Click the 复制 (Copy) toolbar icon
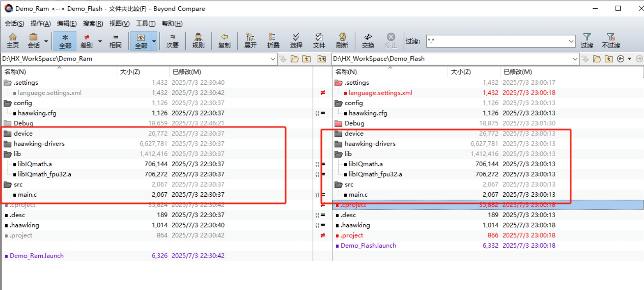The height and width of the screenshot is (290, 644). click(x=224, y=41)
